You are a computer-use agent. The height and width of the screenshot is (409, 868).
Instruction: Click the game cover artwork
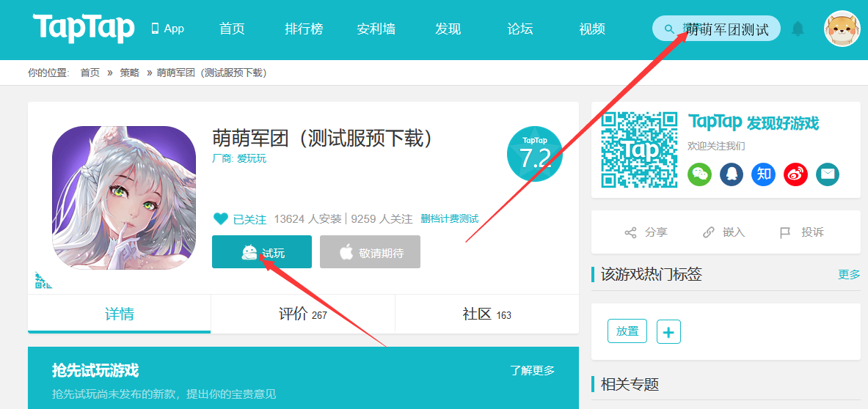[124, 198]
